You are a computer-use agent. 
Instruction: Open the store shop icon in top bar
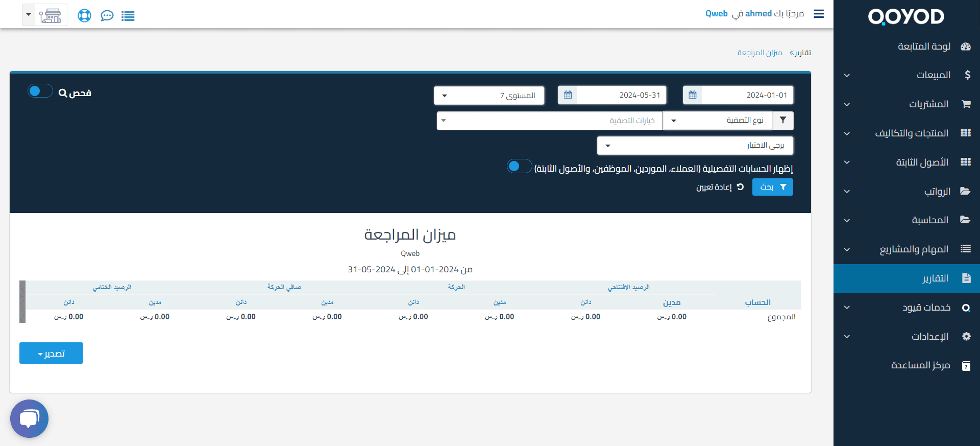click(x=51, y=15)
